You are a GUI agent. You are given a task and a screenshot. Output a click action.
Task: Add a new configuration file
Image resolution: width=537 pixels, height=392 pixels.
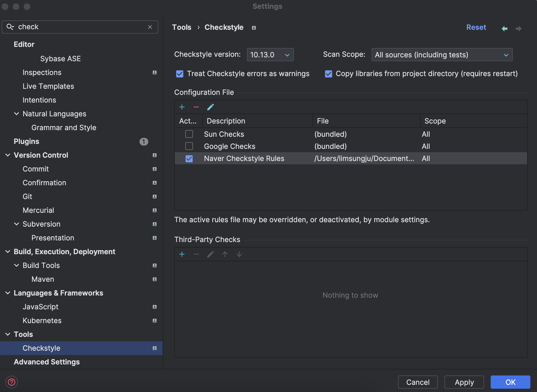(x=182, y=107)
